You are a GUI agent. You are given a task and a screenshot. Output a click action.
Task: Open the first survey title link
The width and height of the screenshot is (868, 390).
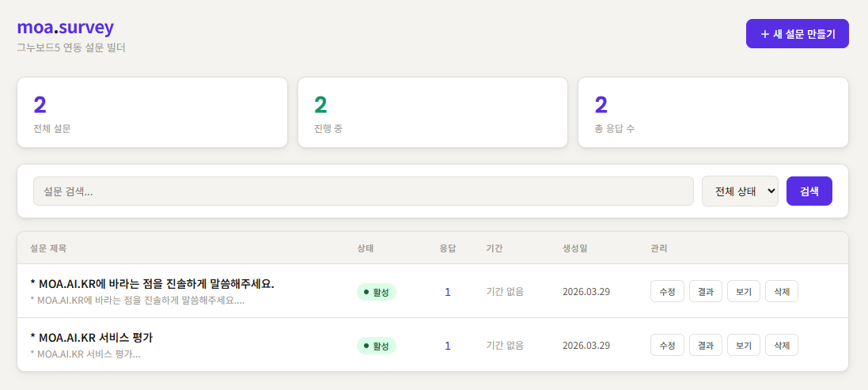(x=152, y=284)
